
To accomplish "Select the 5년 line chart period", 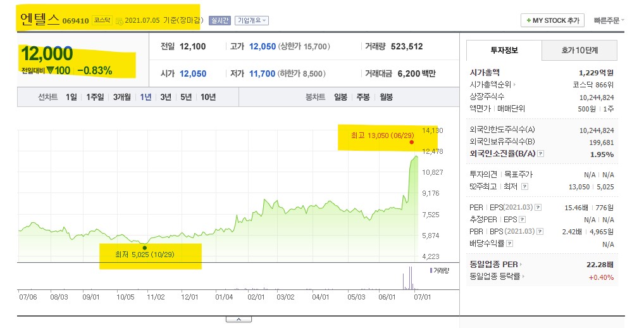I will [186, 97].
